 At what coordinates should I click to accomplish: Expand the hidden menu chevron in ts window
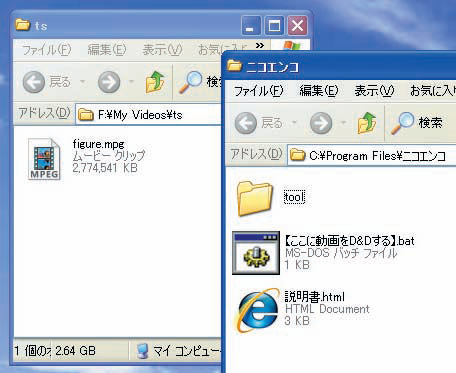pos(260,45)
